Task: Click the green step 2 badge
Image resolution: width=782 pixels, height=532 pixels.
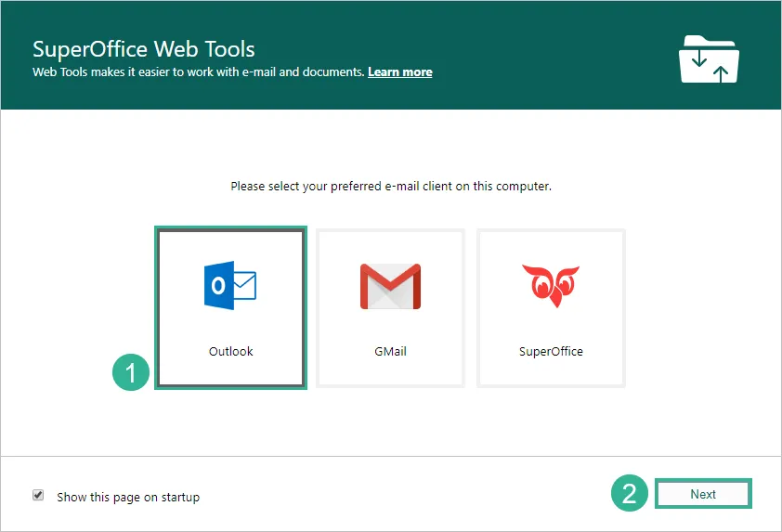Action: [x=630, y=495]
